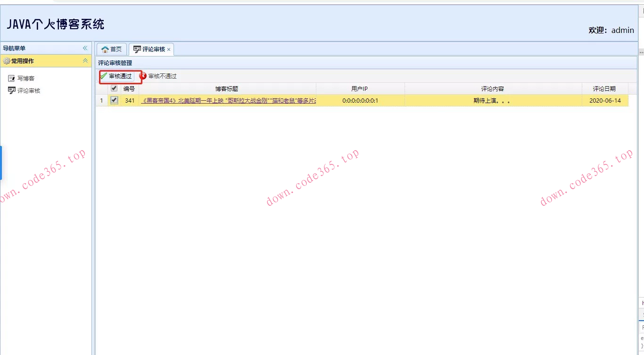This screenshot has width=644, height=355.
Task: Click the 评论日期 column header
Action: click(604, 89)
